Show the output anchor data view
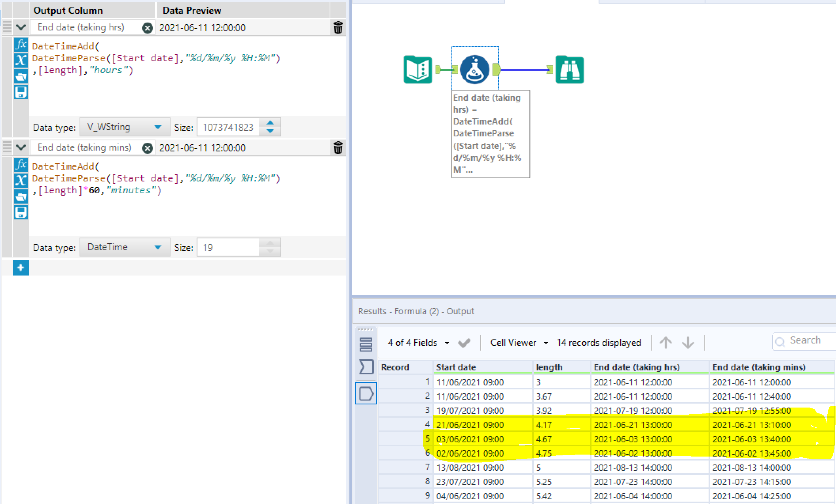Viewport: 836px width, 504px height. pyautogui.click(x=366, y=394)
